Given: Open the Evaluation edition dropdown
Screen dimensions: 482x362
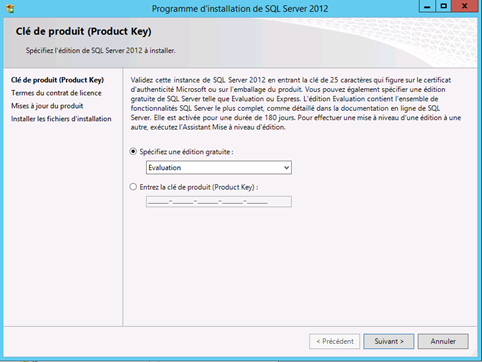Looking at the screenshot, I should pyautogui.click(x=219, y=168).
